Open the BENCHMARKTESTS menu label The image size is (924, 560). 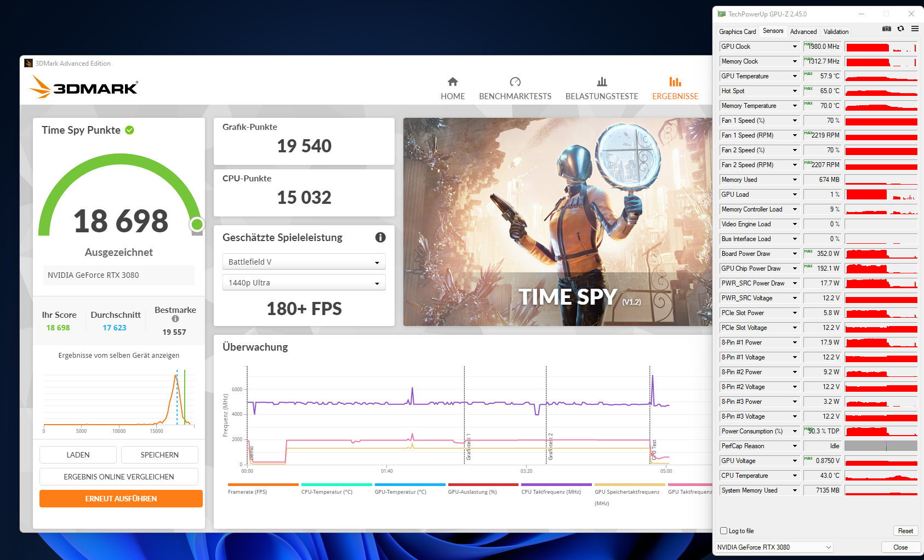[515, 96]
